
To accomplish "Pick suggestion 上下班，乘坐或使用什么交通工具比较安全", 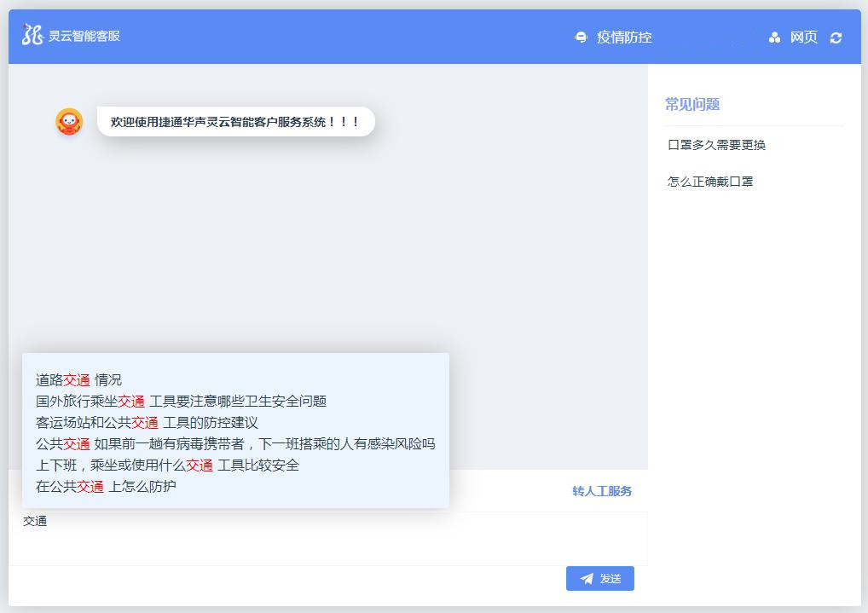I will click(x=167, y=466).
